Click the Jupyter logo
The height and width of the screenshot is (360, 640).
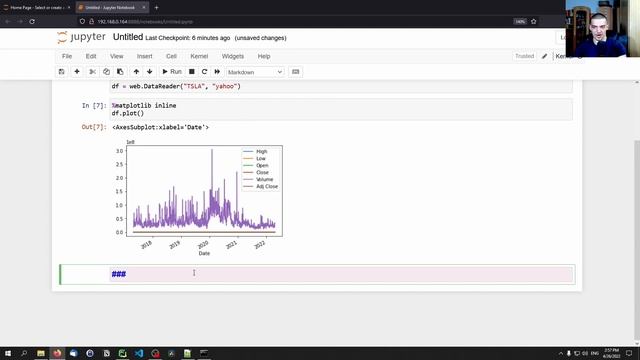point(81,37)
